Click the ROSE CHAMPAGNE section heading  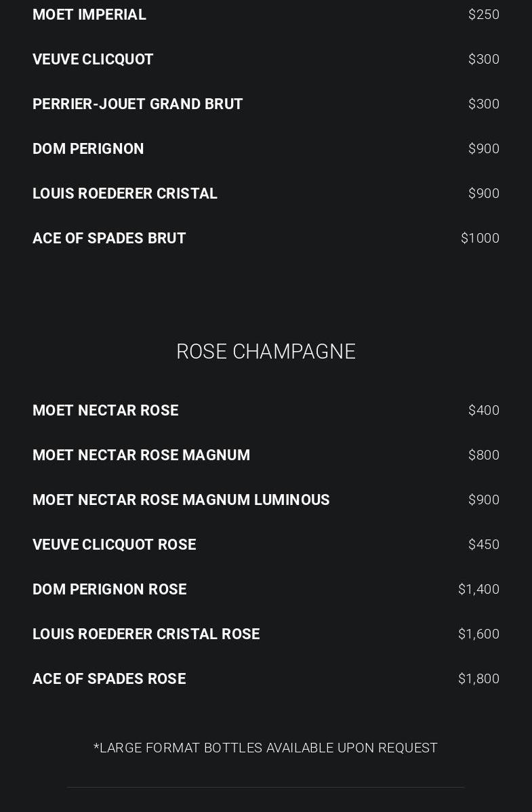(x=266, y=352)
